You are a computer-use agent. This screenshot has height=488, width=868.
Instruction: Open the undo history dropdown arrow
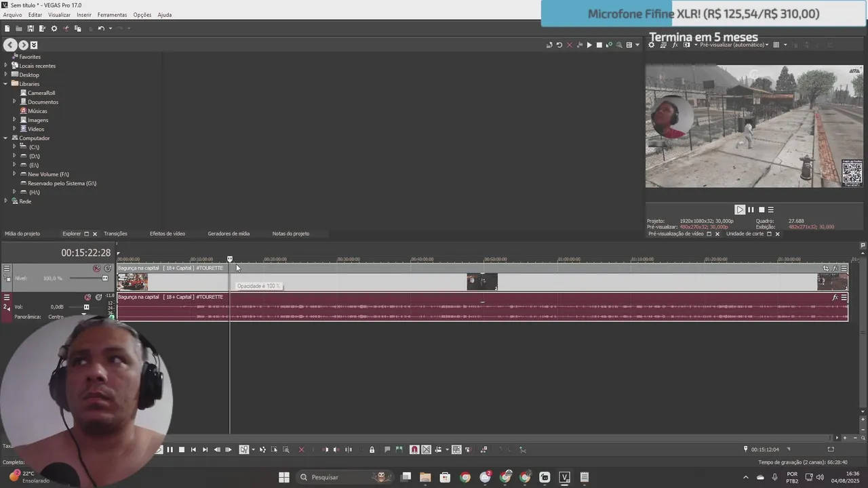pos(110,28)
